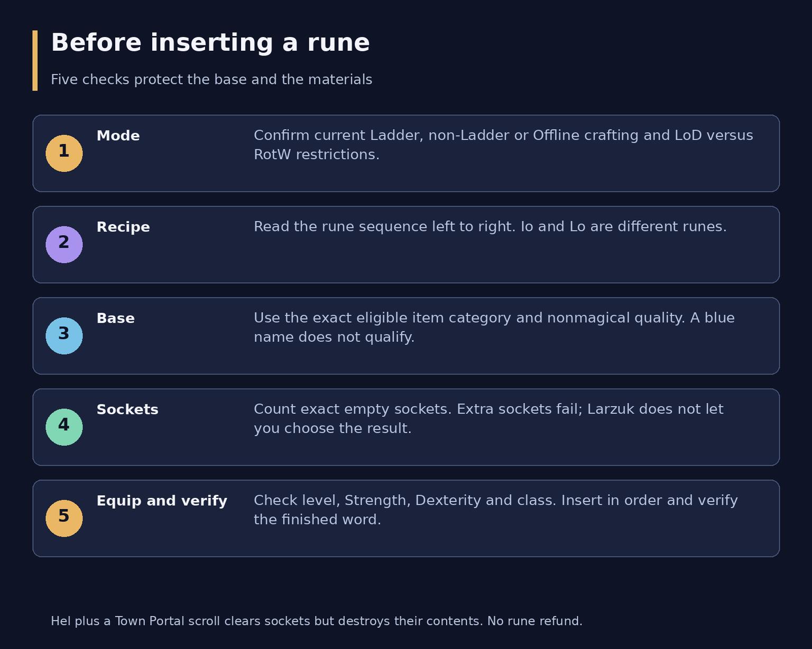Viewport: 812px width, 649px height.
Task: Click the nonmagical quality description text
Action: (494, 327)
